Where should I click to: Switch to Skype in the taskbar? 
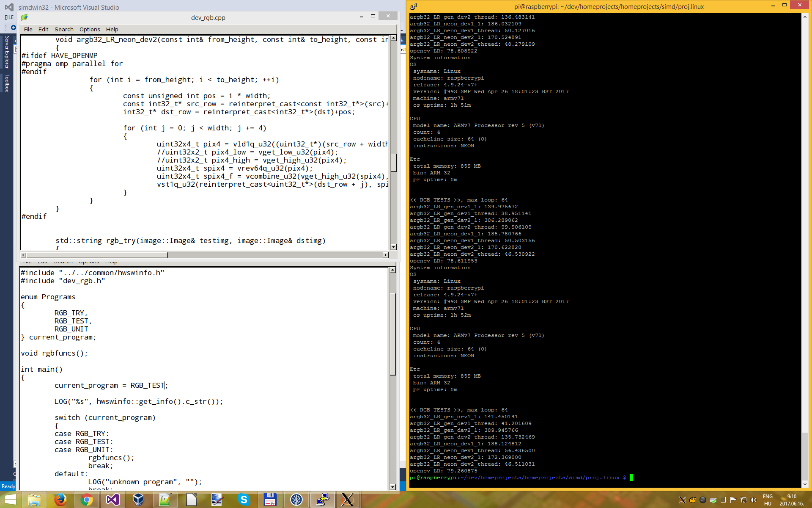click(244, 500)
